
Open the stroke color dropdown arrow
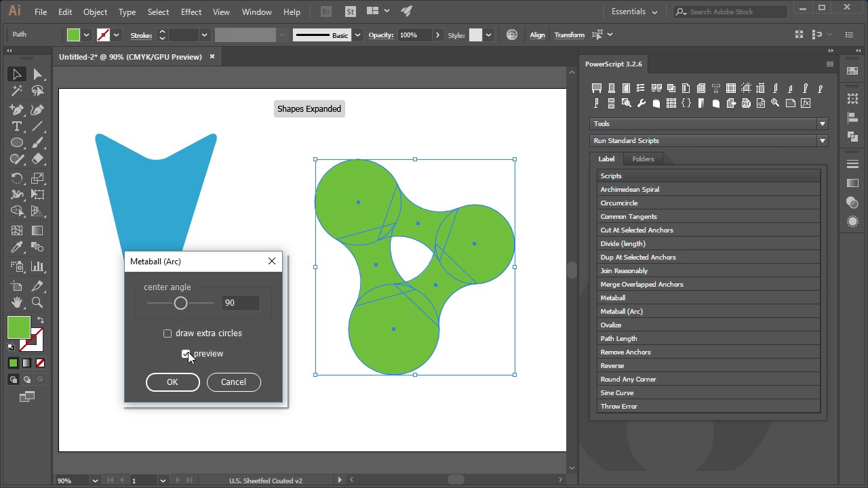(x=116, y=35)
